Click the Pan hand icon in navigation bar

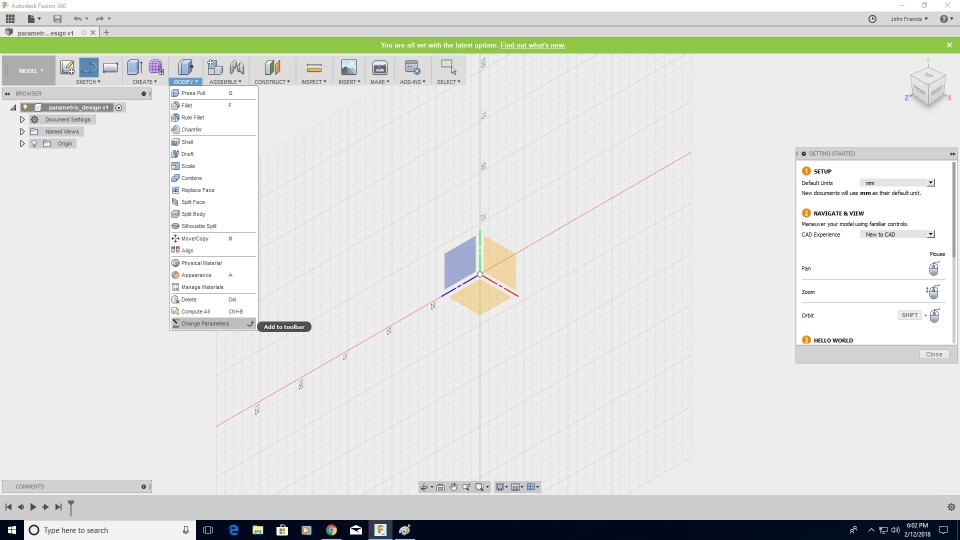pyautogui.click(x=454, y=487)
